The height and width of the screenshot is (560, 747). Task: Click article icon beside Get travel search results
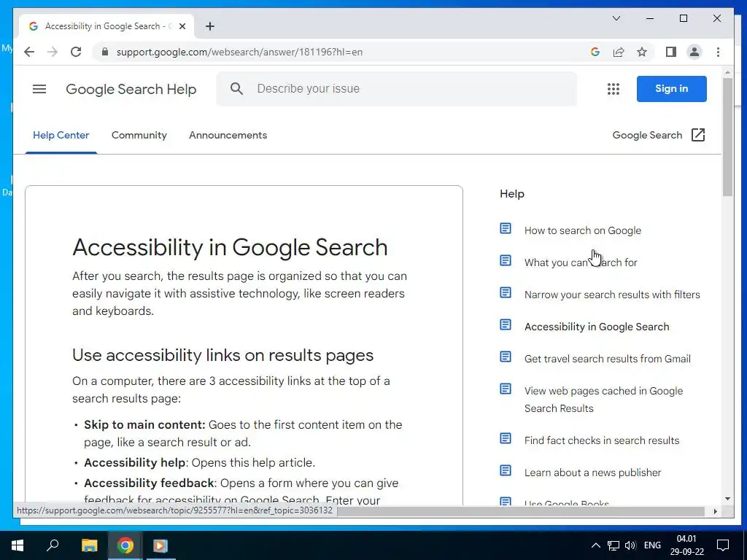tap(506, 357)
